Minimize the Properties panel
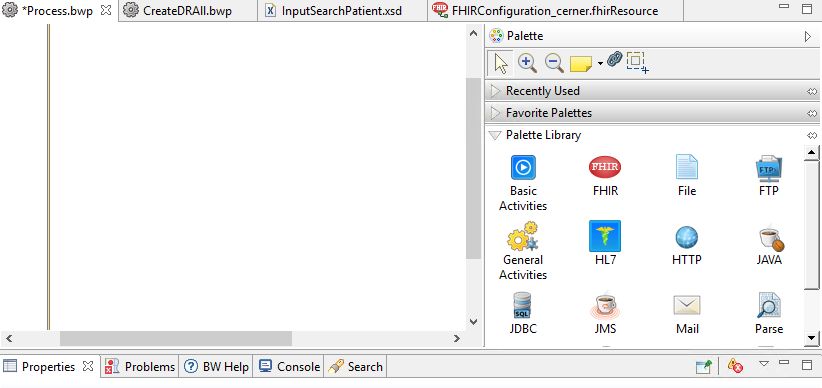 (x=784, y=362)
